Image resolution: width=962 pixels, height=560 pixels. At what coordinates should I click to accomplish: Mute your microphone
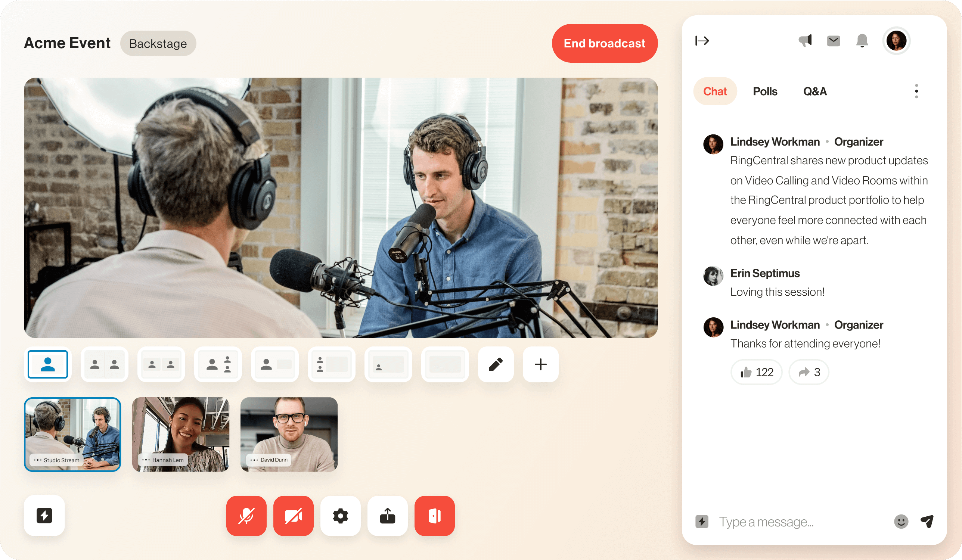click(x=246, y=516)
